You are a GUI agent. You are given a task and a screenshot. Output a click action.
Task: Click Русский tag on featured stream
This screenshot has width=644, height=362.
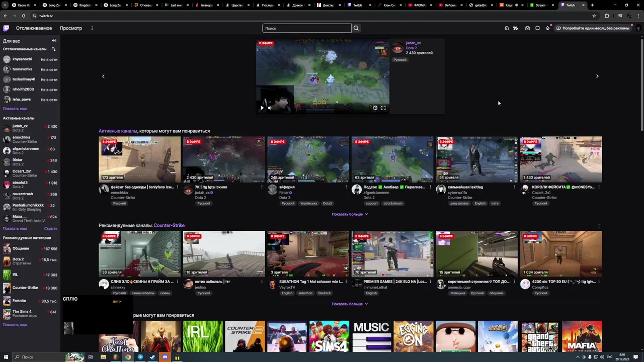tap(400, 60)
